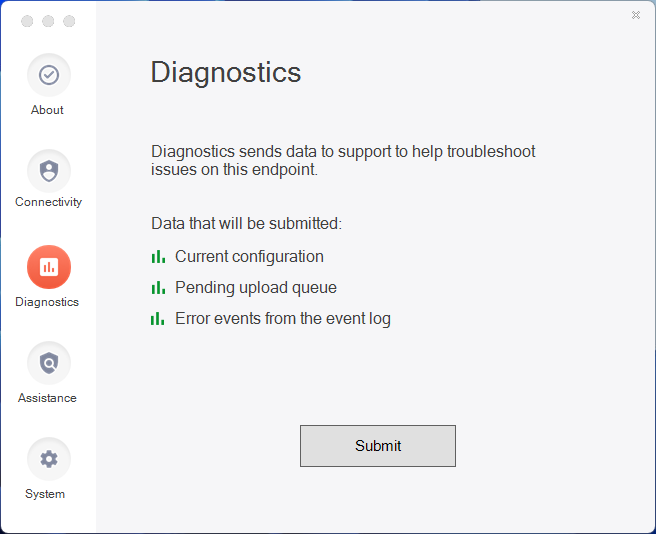Click bar icon beside Current configuration

pos(158,257)
